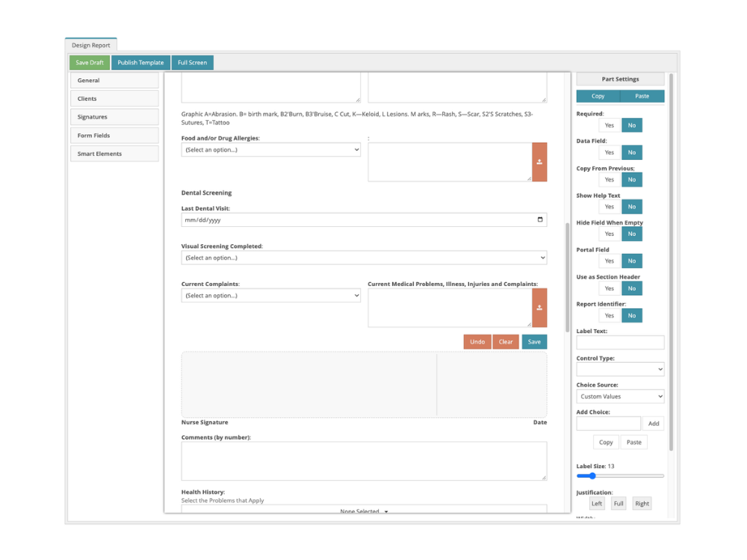The image size is (747, 560).
Task: Click white Paste button below Add Choice
Action: [x=633, y=442]
